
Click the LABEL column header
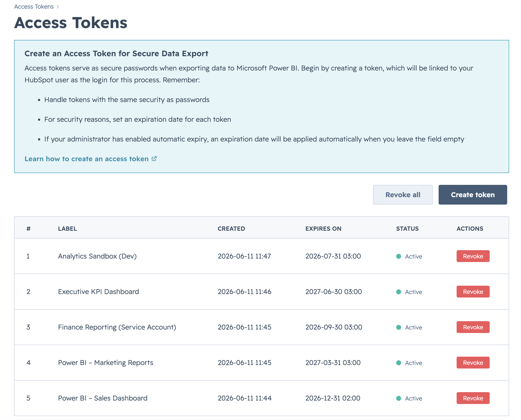pyautogui.click(x=67, y=228)
